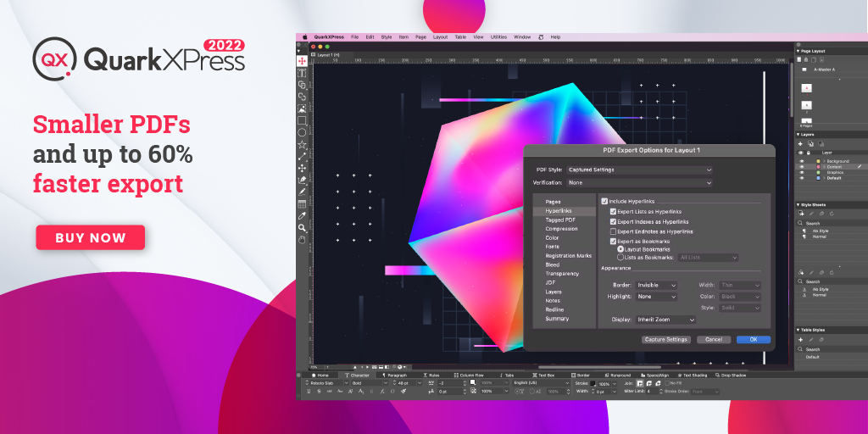Screen dimensions: 868x434
Task: Open the File menu
Action: coord(355,37)
